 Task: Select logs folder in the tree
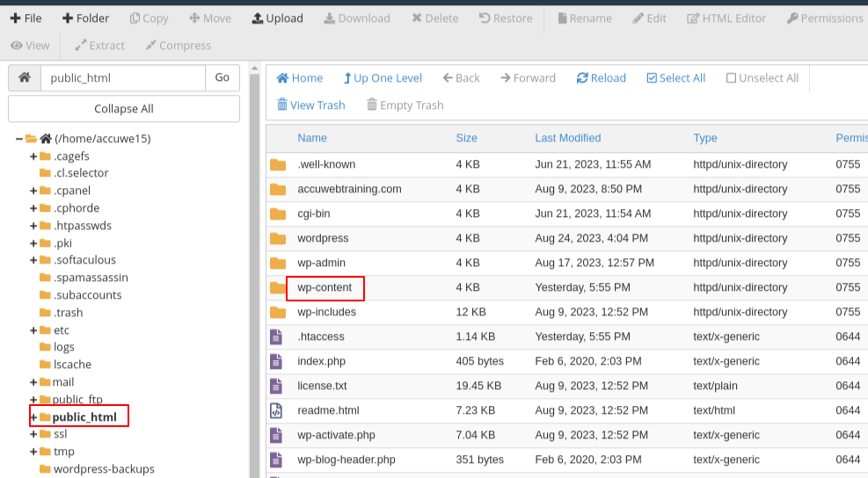click(63, 347)
